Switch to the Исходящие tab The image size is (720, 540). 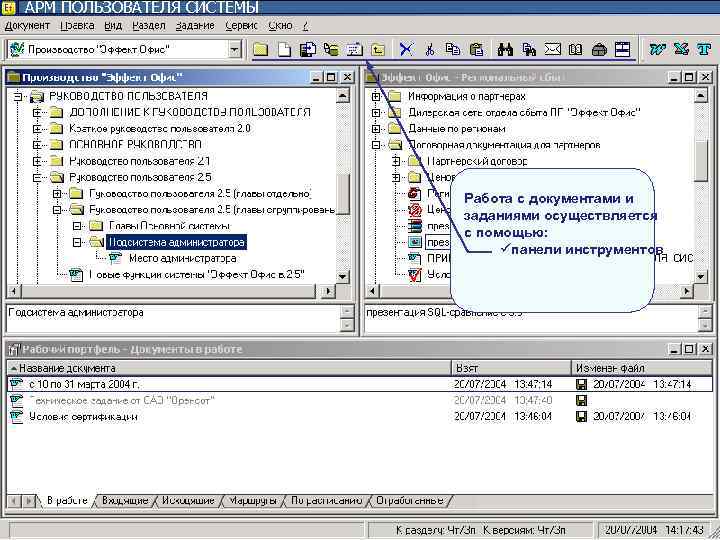[x=188, y=501]
